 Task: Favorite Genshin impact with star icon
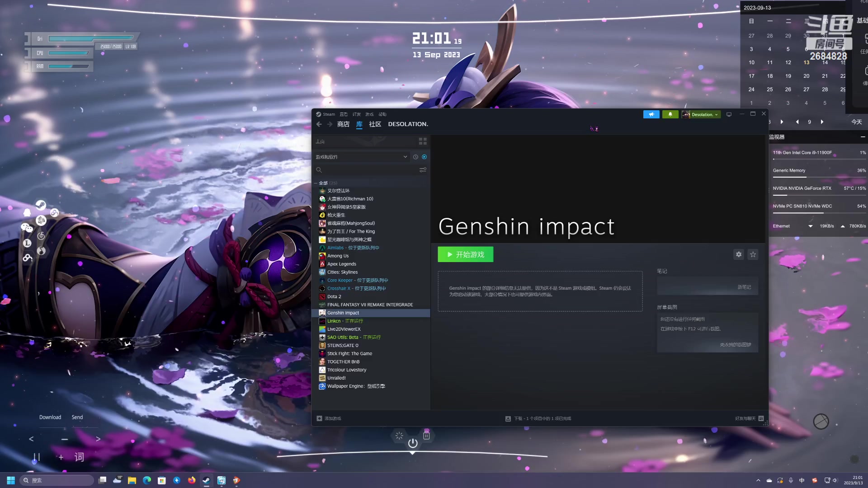click(x=753, y=254)
